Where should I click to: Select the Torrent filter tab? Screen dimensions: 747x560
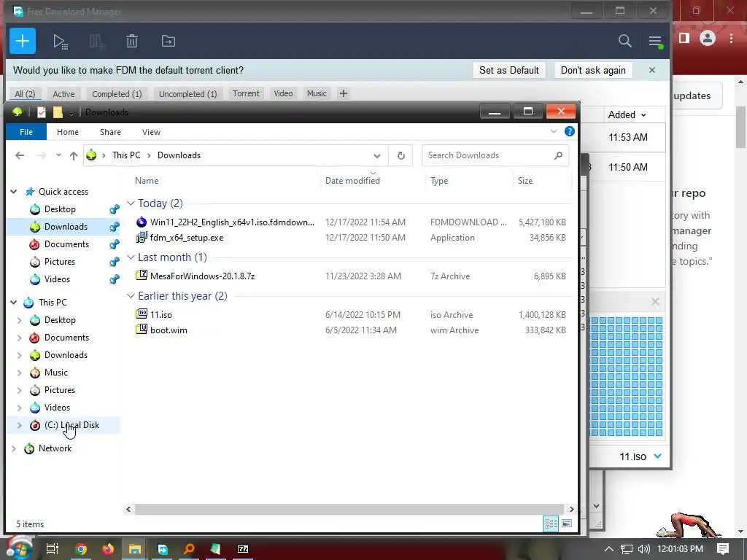tap(246, 93)
